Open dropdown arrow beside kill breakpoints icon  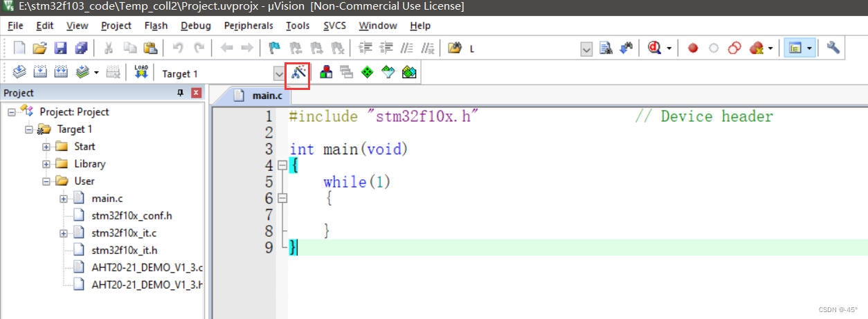point(770,49)
